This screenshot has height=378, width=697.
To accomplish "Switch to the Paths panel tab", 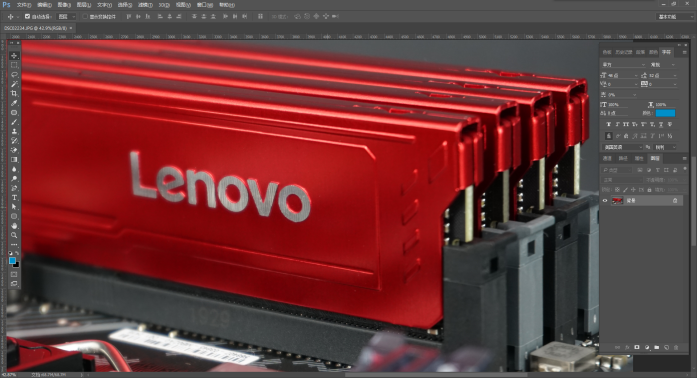I will coord(623,158).
